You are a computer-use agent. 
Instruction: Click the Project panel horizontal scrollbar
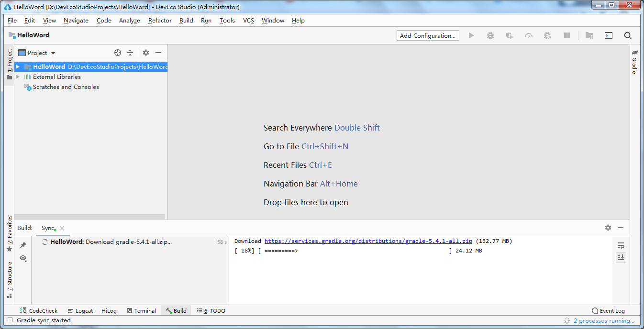(x=89, y=217)
